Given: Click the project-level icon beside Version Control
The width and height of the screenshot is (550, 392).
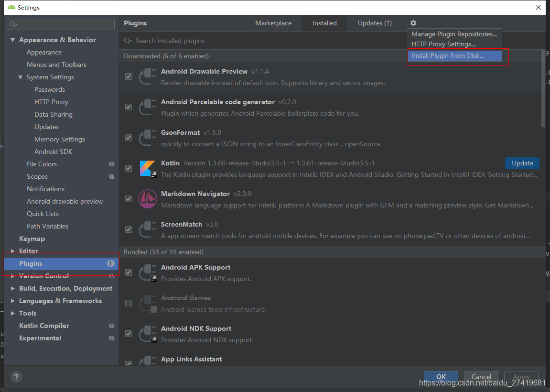Looking at the screenshot, I should pos(111,276).
